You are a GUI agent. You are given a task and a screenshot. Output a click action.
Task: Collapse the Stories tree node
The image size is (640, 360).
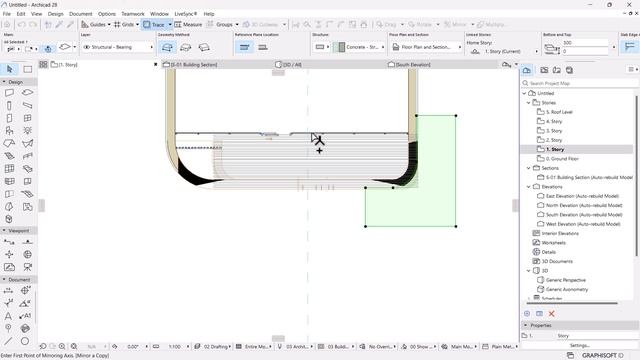pyautogui.click(x=529, y=103)
